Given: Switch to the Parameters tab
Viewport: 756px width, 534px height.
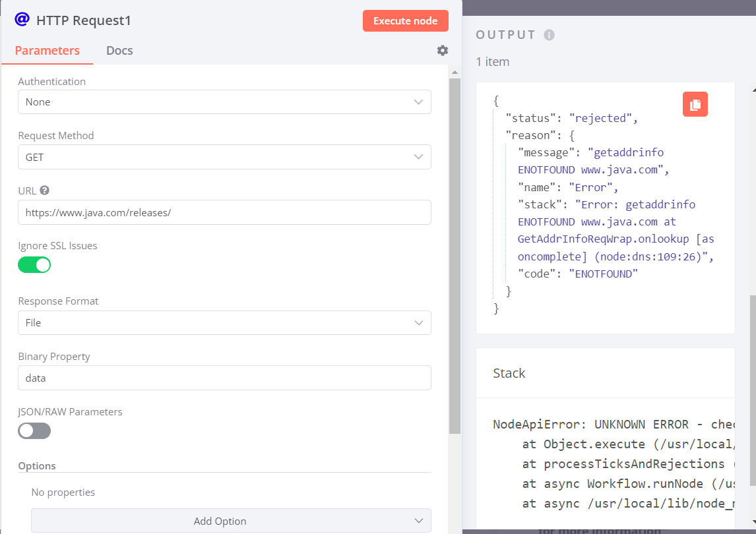Looking at the screenshot, I should (47, 51).
